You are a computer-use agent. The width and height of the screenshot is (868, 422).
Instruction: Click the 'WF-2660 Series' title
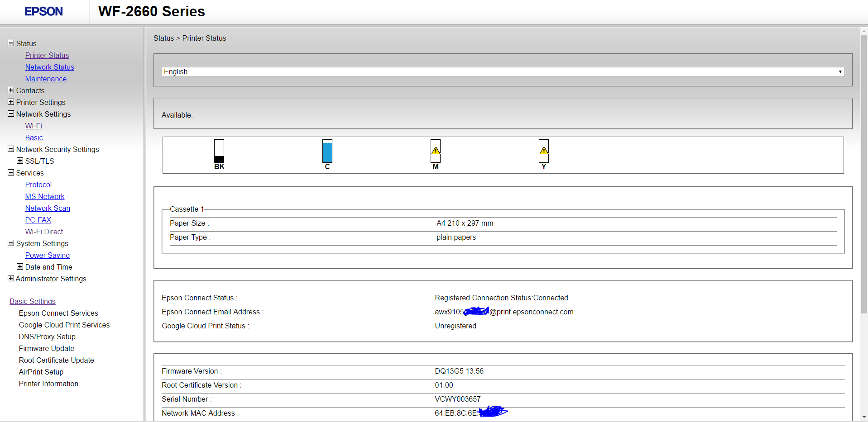tap(152, 11)
